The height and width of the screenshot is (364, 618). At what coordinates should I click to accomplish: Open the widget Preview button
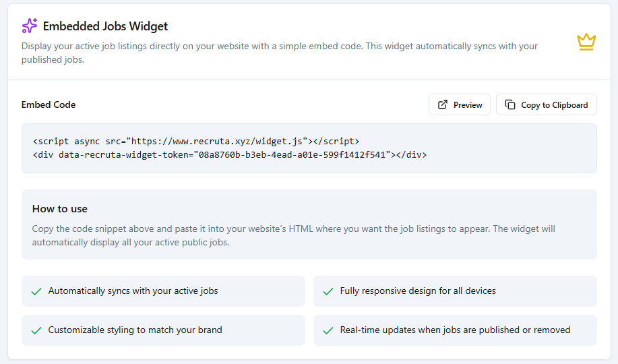point(460,104)
